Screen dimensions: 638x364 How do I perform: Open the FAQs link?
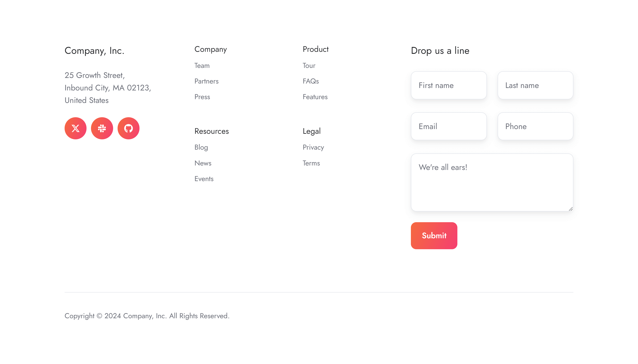pyautogui.click(x=311, y=81)
